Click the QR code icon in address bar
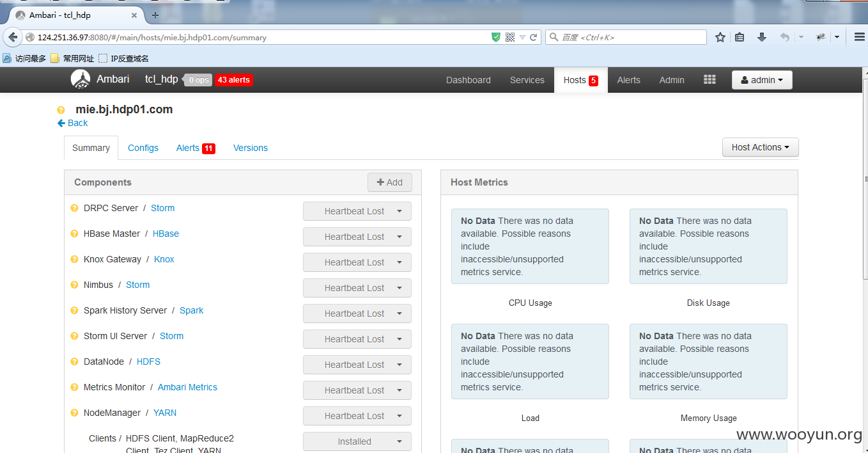 510,37
